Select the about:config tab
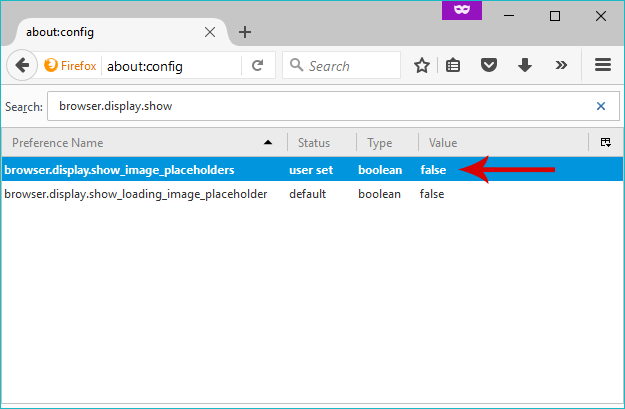The height and width of the screenshot is (409, 625). pyautogui.click(x=120, y=32)
